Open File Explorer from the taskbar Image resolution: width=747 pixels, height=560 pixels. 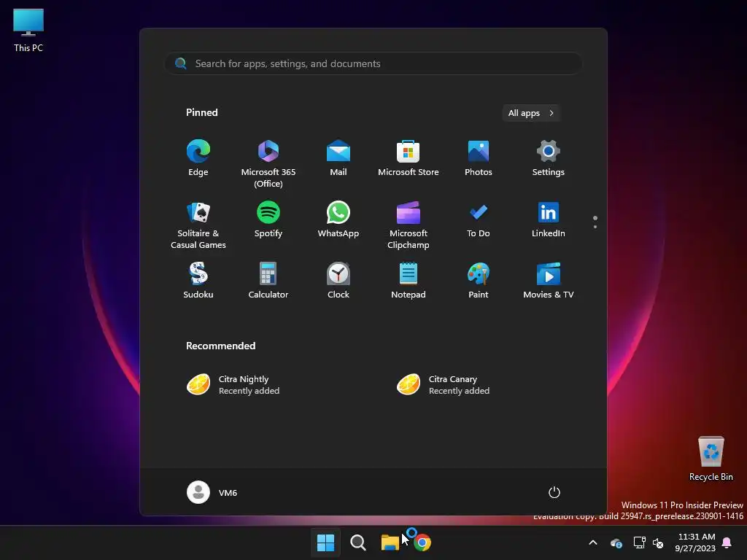pos(390,542)
